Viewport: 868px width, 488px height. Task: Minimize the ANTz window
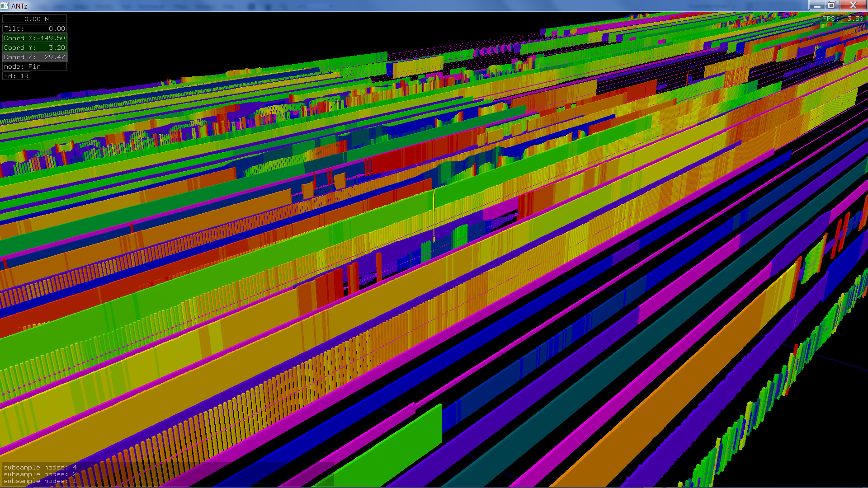click(x=817, y=5)
